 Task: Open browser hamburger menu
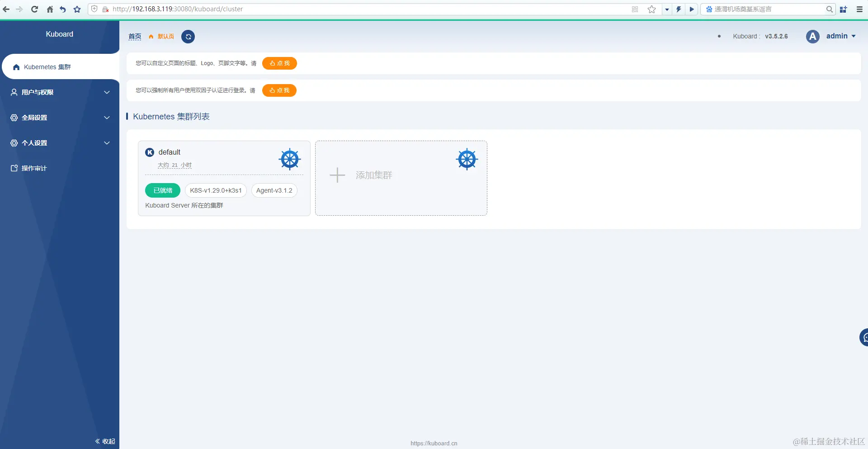tap(859, 9)
